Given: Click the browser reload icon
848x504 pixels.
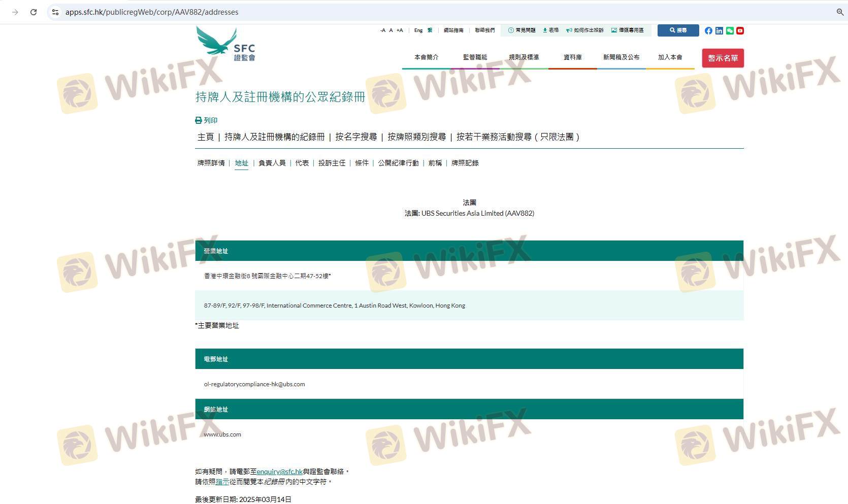Looking at the screenshot, I should pos(34,12).
